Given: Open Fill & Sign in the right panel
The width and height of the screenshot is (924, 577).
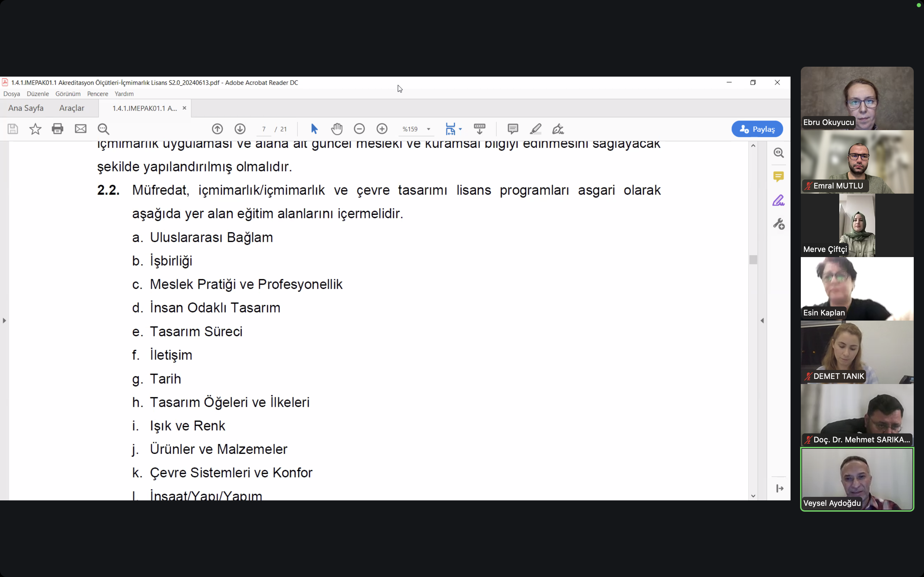Looking at the screenshot, I should click(778, 200).
